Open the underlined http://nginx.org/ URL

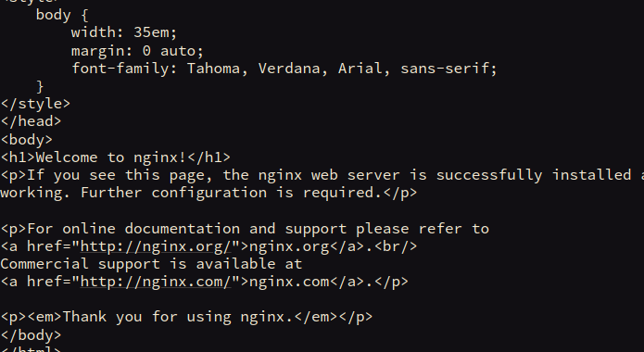click(156, 246)
